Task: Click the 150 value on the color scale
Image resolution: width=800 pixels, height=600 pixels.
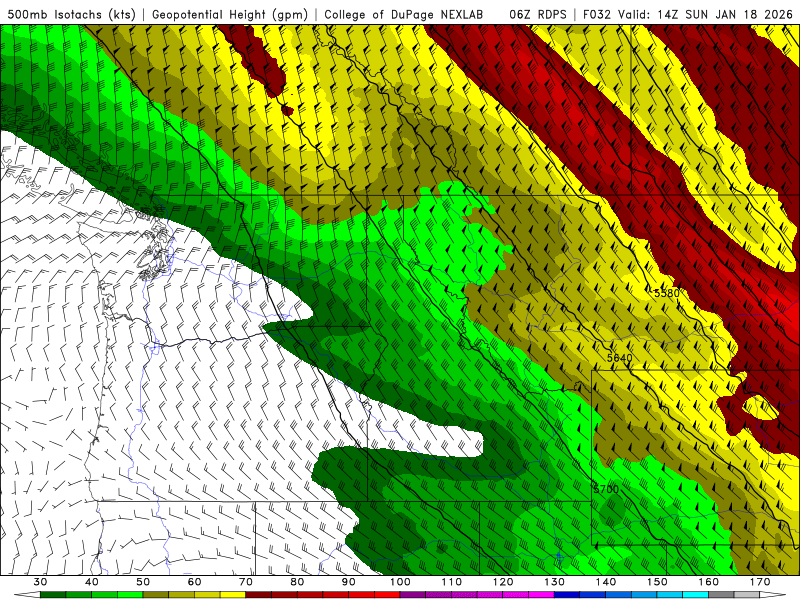Action: pyautogui.click(x=657, y=582)
